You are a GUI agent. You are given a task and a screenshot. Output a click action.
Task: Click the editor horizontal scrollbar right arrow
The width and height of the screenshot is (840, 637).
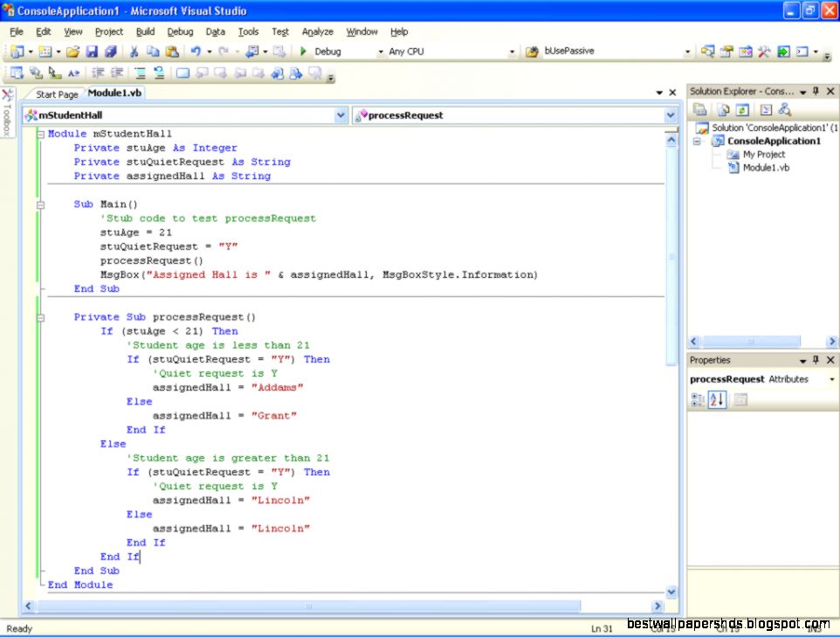658,606
